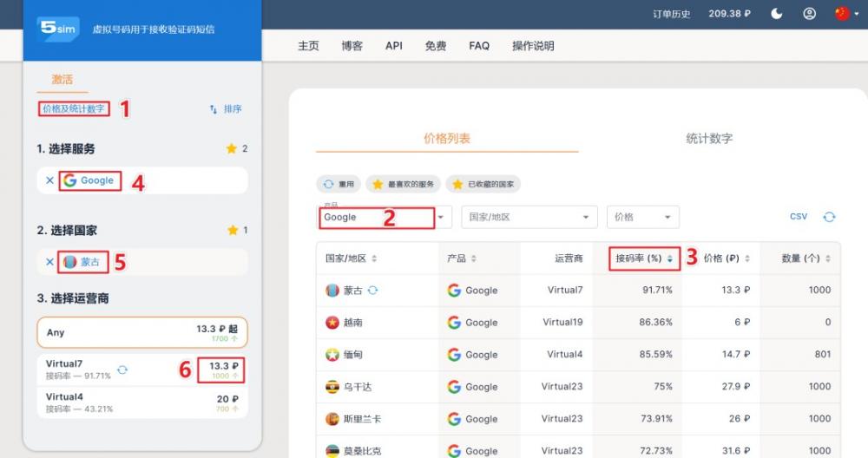
Task: Sort by 产品 column header
Action: click(462, 258)
